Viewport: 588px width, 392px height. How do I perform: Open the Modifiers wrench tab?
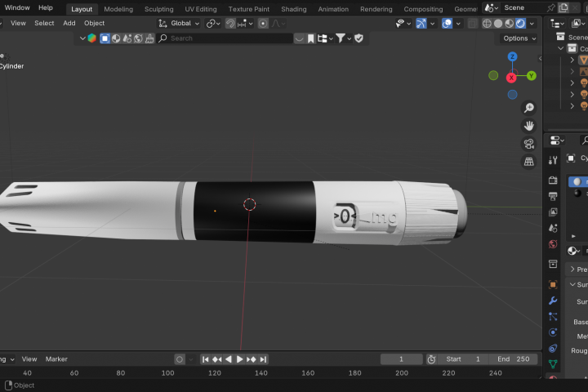point(553,301)
